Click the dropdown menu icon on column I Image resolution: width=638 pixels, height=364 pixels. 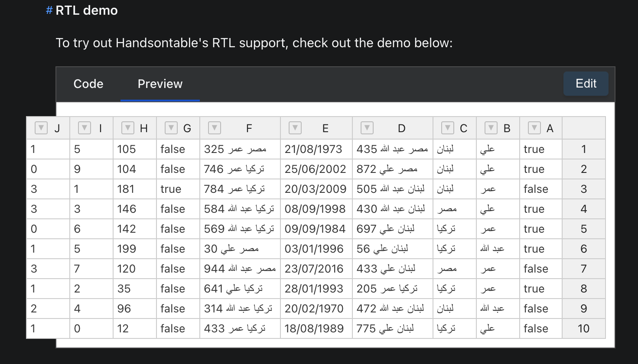point(84,128)
